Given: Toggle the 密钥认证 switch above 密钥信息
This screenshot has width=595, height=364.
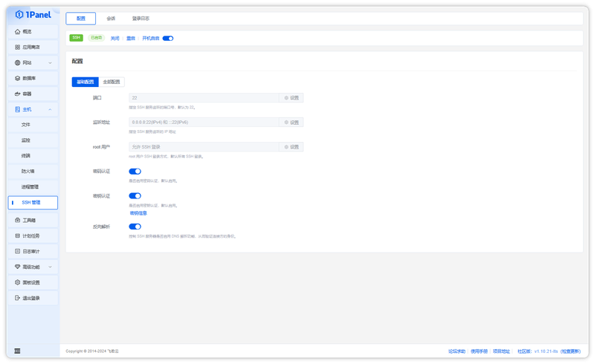Looking at the screenshot, I should coord(135,195).
